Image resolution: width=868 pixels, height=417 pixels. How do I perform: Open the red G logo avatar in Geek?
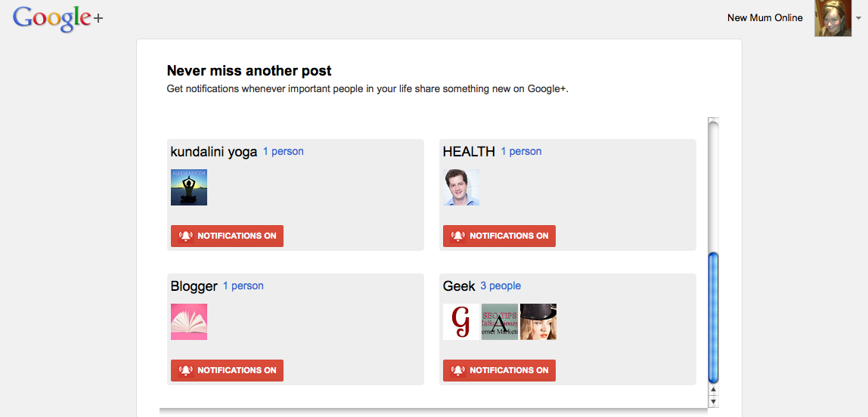coord(461,321)
